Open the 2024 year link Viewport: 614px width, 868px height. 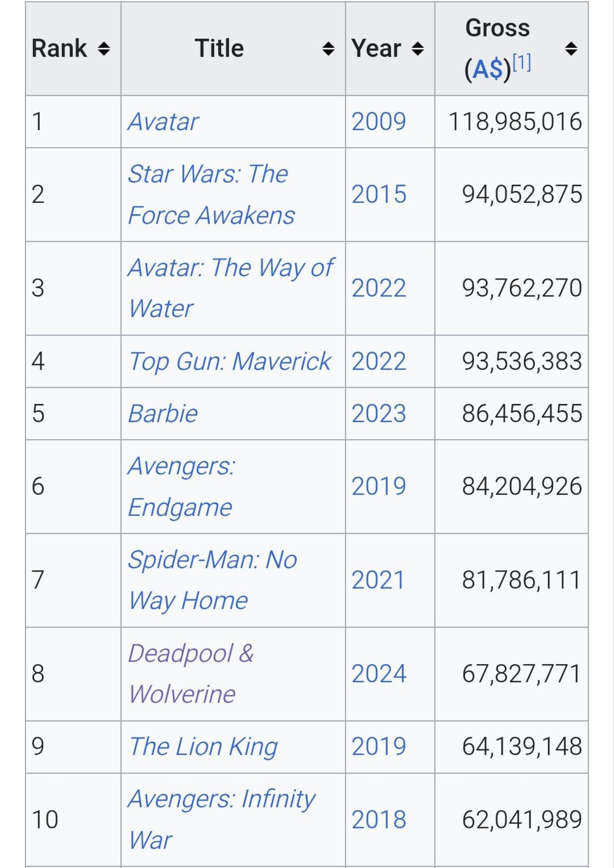click(379, 674)
